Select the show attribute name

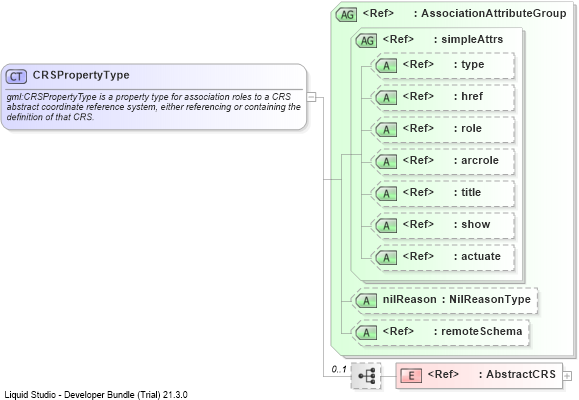click(x=476, y=224)
